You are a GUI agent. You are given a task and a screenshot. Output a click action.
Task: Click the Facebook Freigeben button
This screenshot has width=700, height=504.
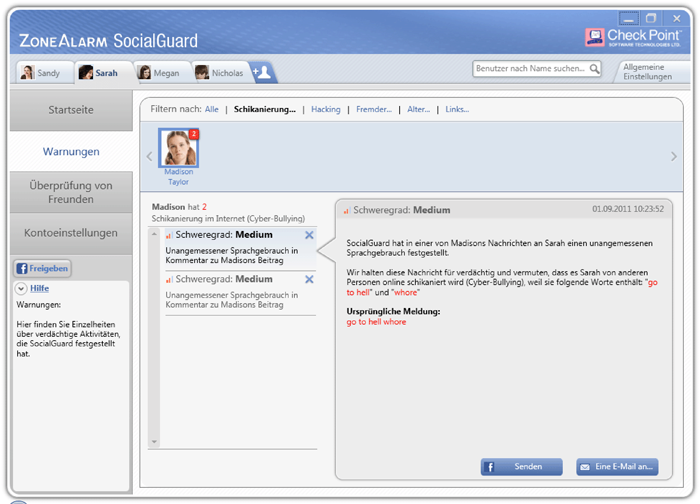42,268
